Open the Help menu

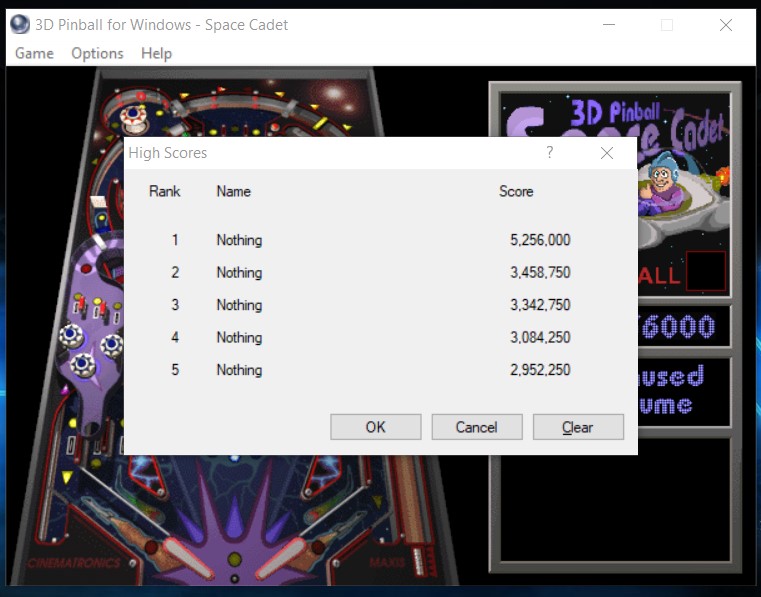click(x=156, y=53)
